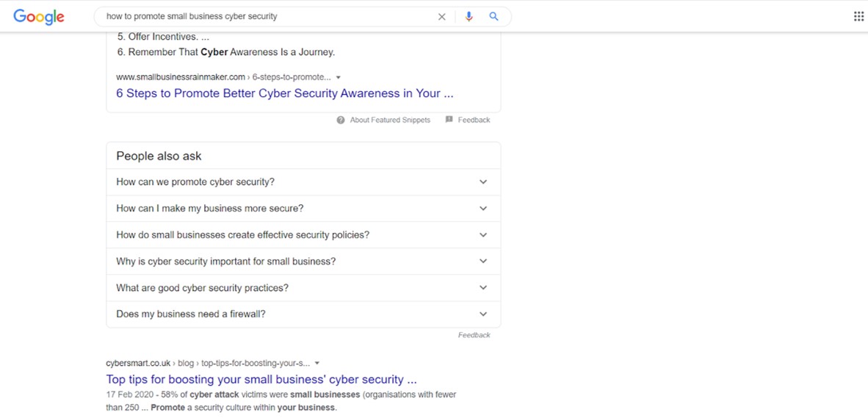
Task: Click the blue search magnifier icon
Action: click(493, 17)
